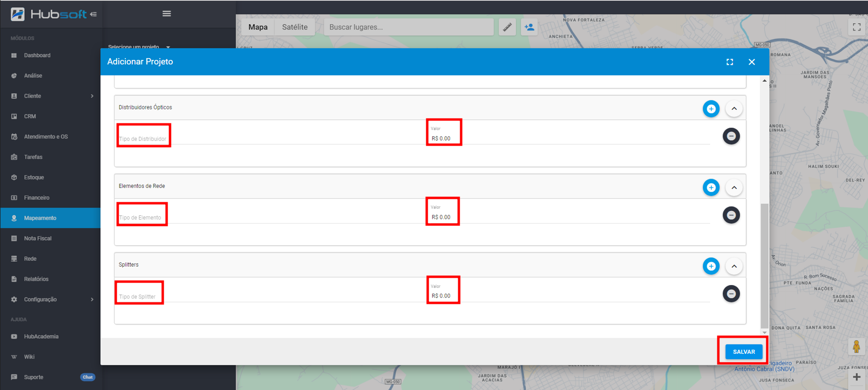
Task: Click the Financeiro sidebar icon
Action: point(14,197)
